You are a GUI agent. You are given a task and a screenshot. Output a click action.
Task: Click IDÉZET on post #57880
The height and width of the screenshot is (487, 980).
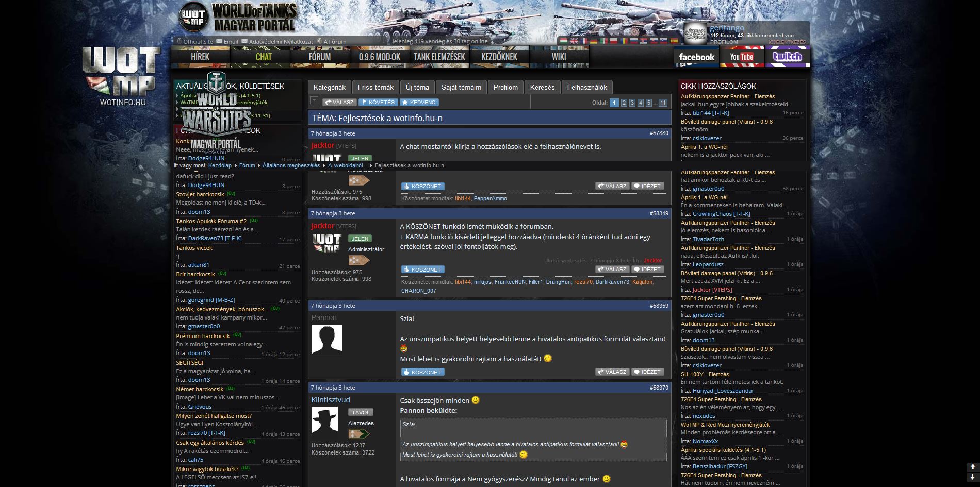click(x=647, y=186)
